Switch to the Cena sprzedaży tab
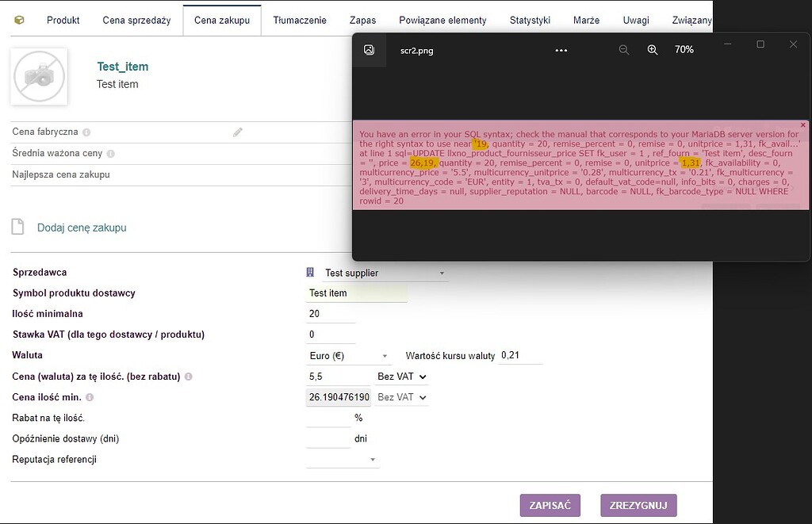The height and width of the screenshot is (524, 812). pos(136,20)
